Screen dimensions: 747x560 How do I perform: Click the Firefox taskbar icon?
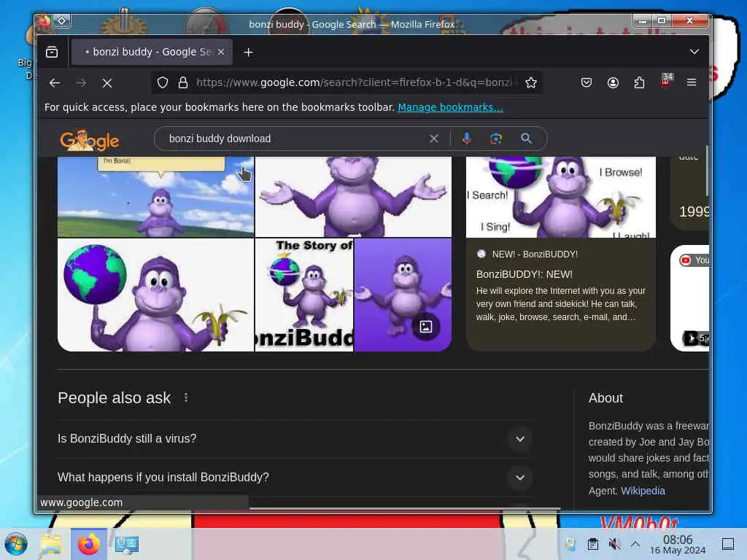click(x=88, y=544)
